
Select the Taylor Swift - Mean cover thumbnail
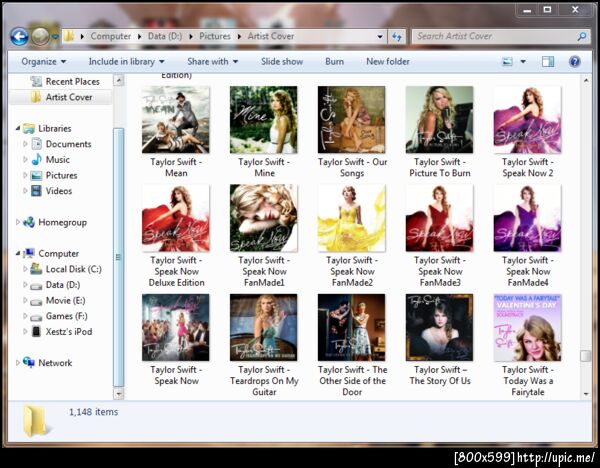(176, 119)
